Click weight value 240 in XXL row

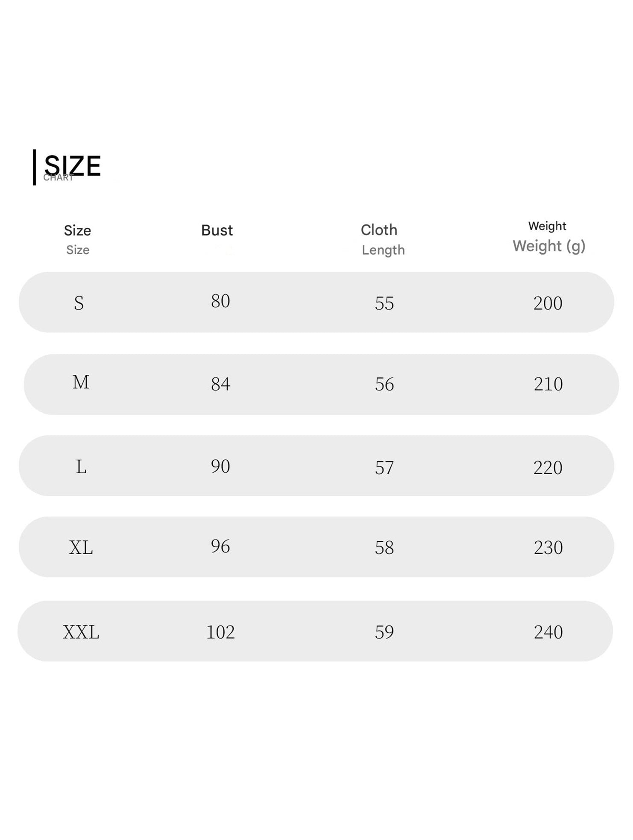(x=548, y=632)
